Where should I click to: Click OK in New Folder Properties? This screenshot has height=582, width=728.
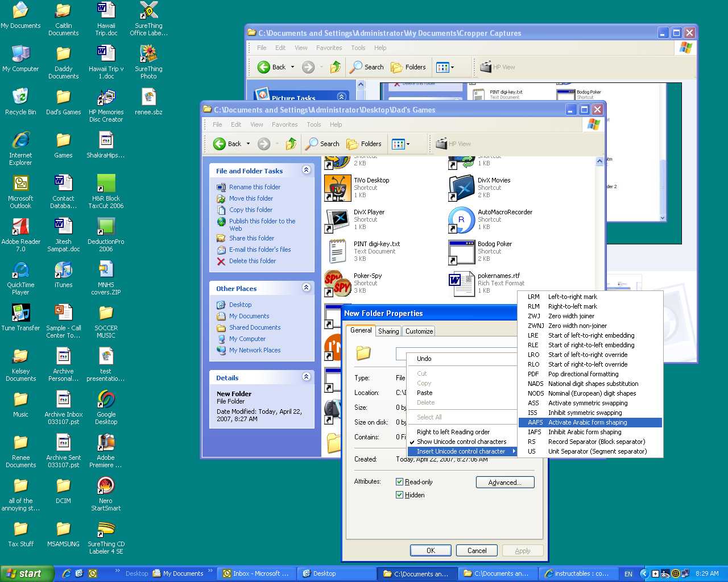pyautogui.click(x=431, y=551)
